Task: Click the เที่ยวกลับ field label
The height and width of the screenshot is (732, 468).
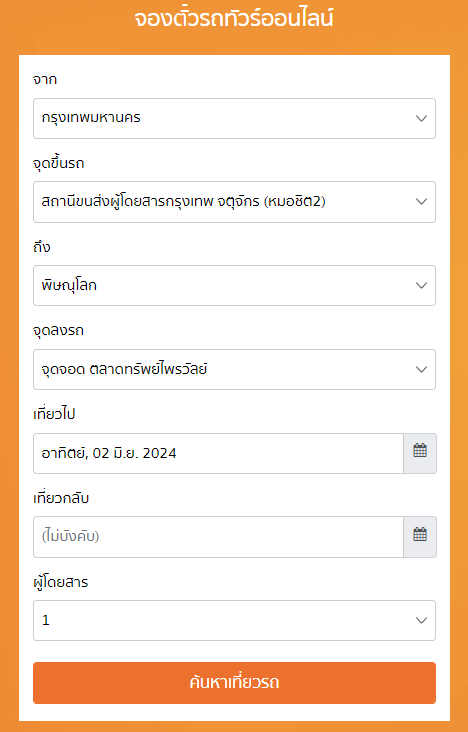Action: [x=61, y=498]
